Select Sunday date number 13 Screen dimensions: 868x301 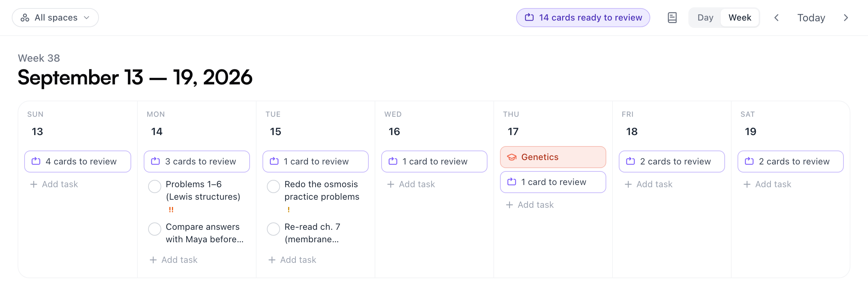(37, 131)
